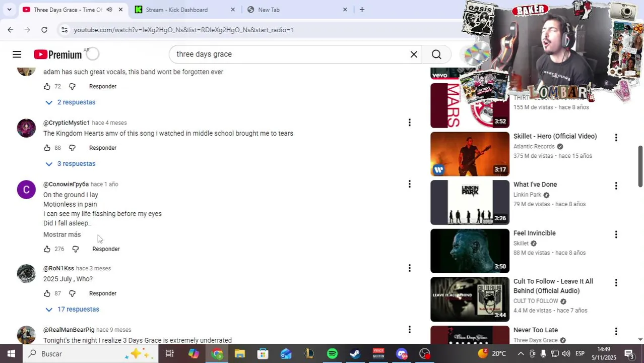Image resolution: width=644 pixels, height=363 pixels.
Task: Open League of Legends client from taskbar
Action: click(x=309, y=354)
